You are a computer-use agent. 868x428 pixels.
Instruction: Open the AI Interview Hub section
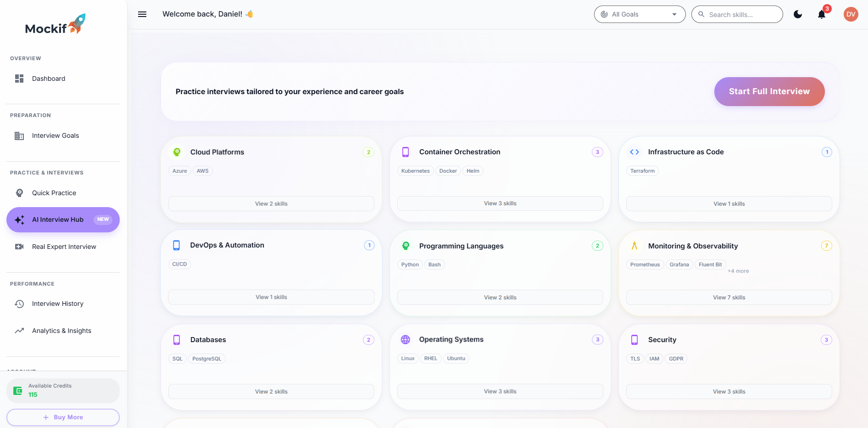63,220
